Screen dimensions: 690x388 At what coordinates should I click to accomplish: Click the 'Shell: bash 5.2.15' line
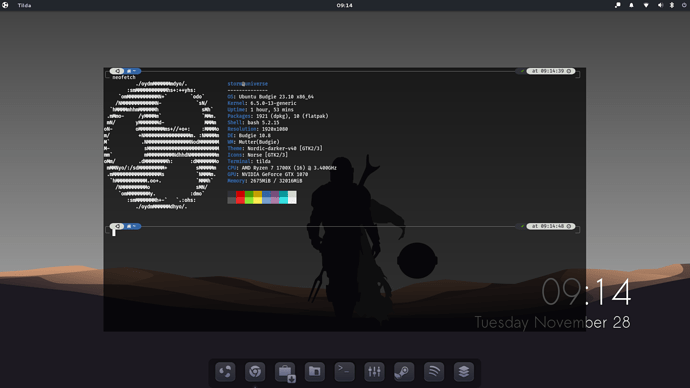pyautogui.click(x=253, y=123)
